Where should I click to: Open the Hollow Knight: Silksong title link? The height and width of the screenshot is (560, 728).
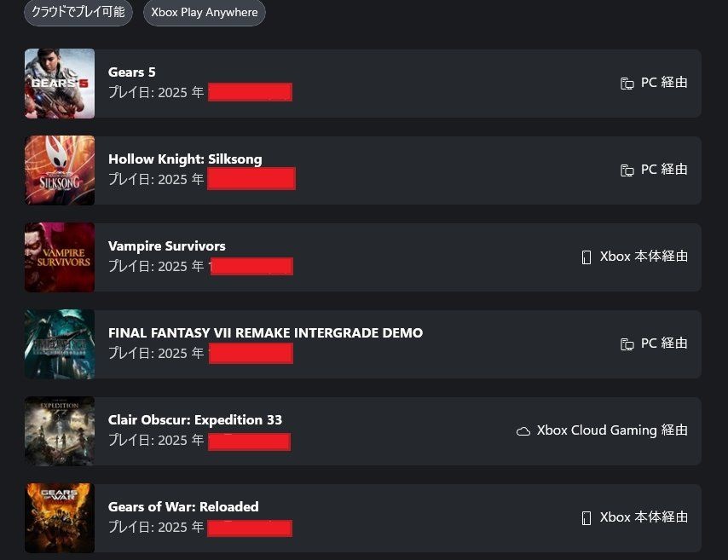tap(185, 159)
